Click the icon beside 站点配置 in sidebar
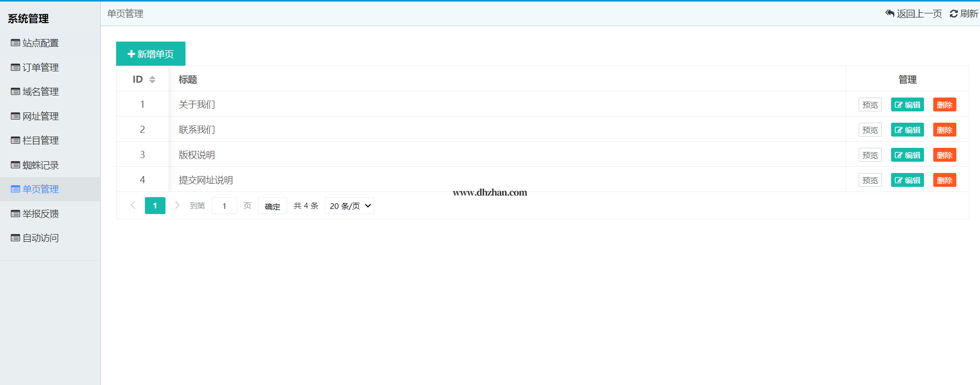 15,43
